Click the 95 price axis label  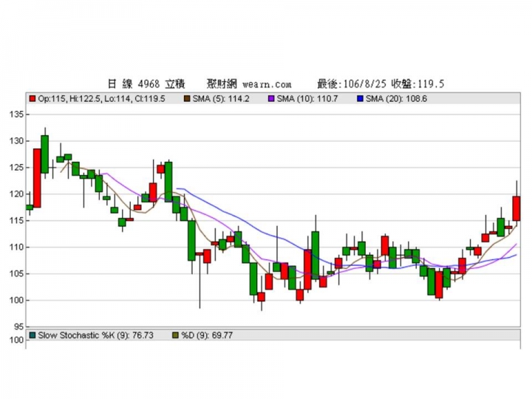click(19, 327)
